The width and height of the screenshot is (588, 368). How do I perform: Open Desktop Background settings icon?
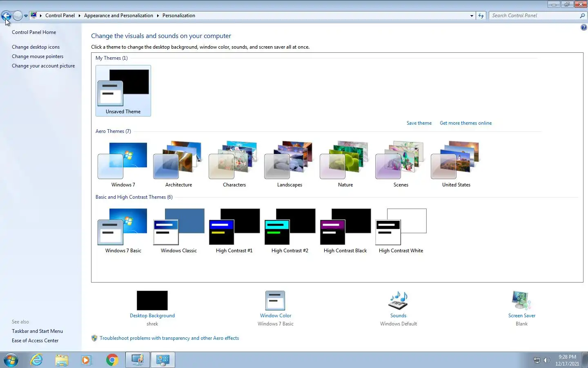point(152,301)
